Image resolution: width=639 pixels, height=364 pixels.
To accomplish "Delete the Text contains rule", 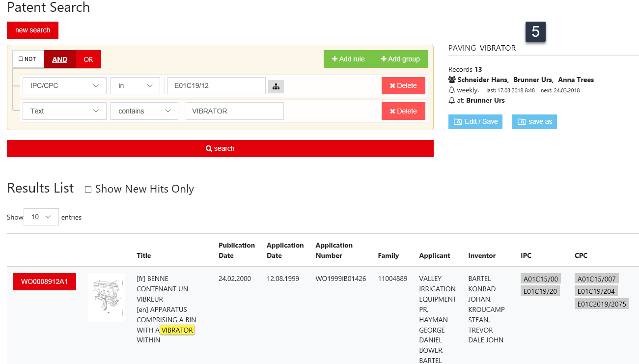I will [403, 111].
